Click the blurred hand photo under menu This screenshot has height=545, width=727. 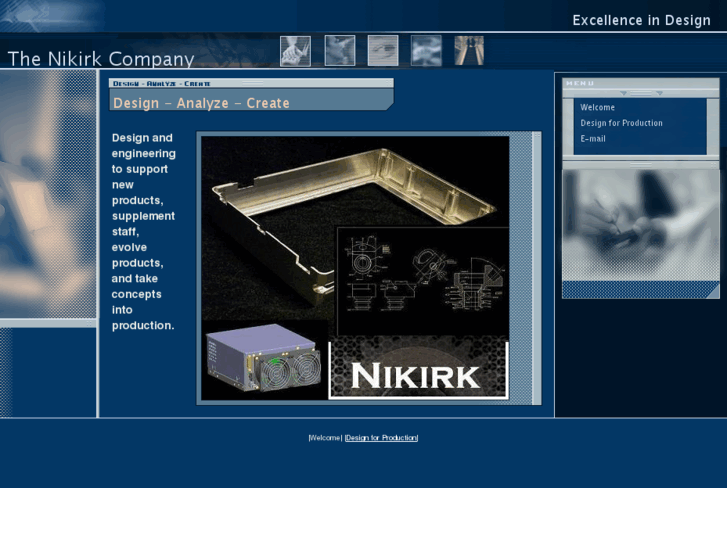click(641, 225)
